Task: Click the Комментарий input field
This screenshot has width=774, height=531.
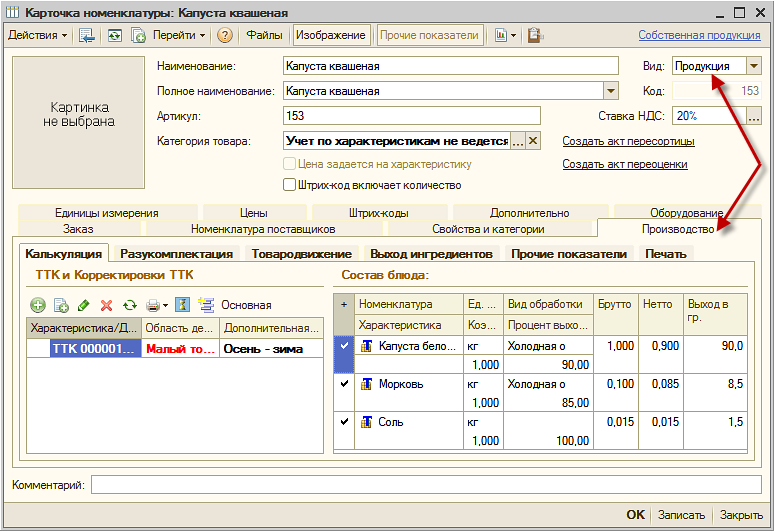Action: click(x=426, y=485)
